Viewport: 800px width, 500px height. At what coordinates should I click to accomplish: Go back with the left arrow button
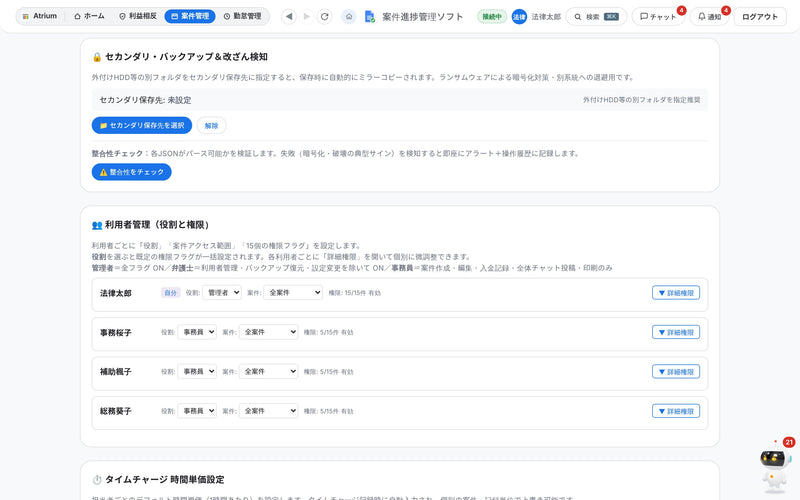289,16
